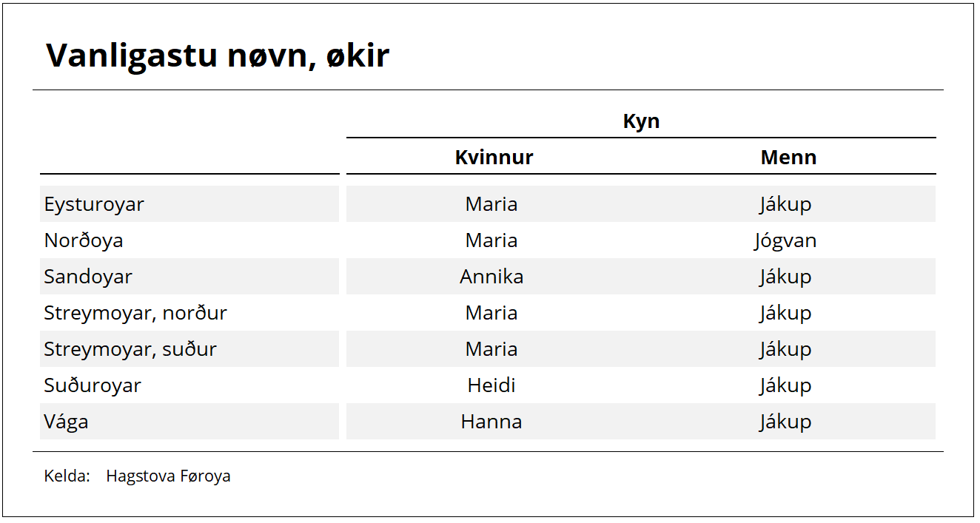980x523 pixels.
Task: Click the Kelda source label
Action: 67,476
